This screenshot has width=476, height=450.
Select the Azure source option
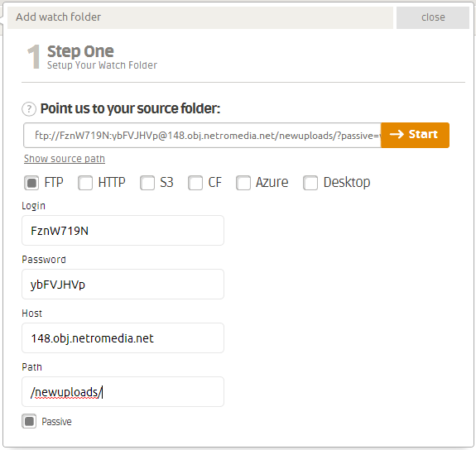point(243,183)
